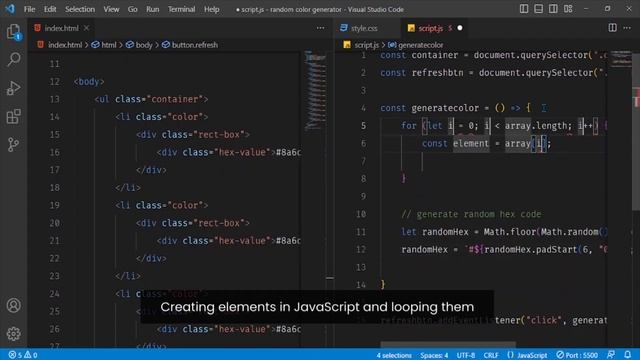Click ul class="container" on line 13
Viewport: 640px width, 360px height.
tap(151, 99)
